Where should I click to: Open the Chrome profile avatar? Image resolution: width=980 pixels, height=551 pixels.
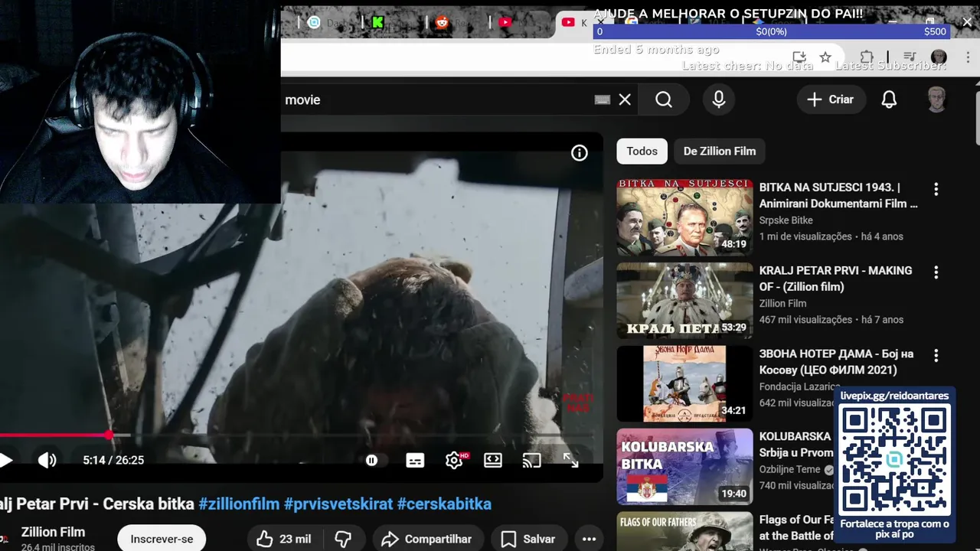pos(939,57)
